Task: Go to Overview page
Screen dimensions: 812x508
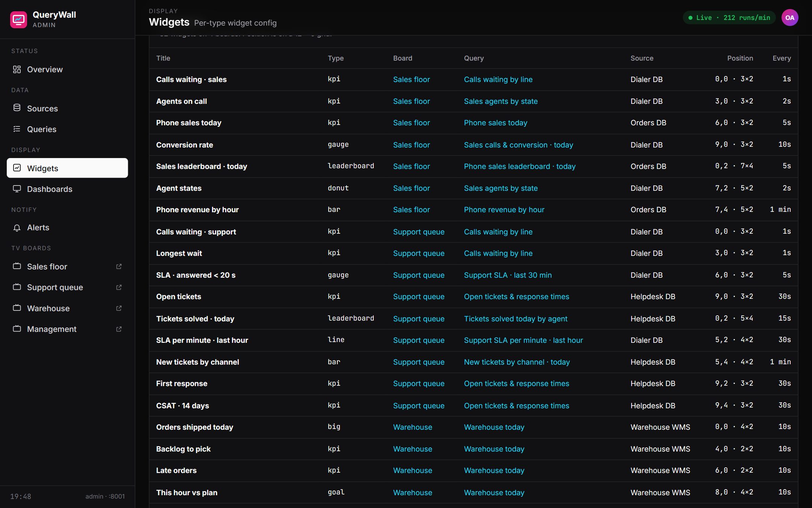Action: [x=67, y=69]
